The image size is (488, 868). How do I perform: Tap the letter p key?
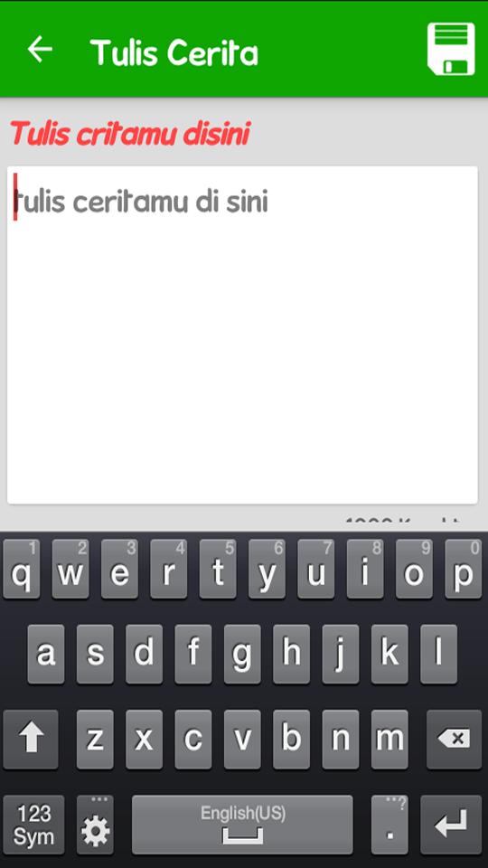click(463, 569)
